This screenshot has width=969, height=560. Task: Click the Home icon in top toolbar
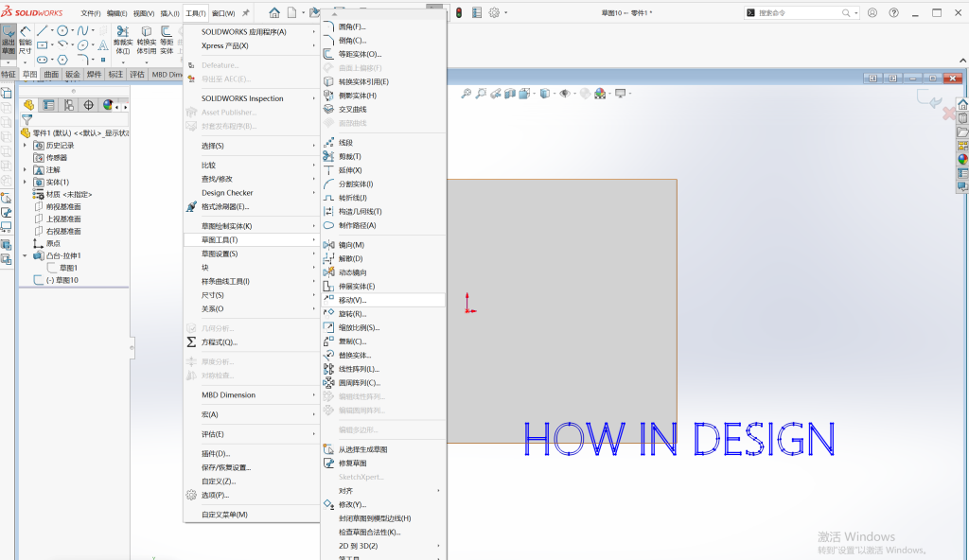274,12
